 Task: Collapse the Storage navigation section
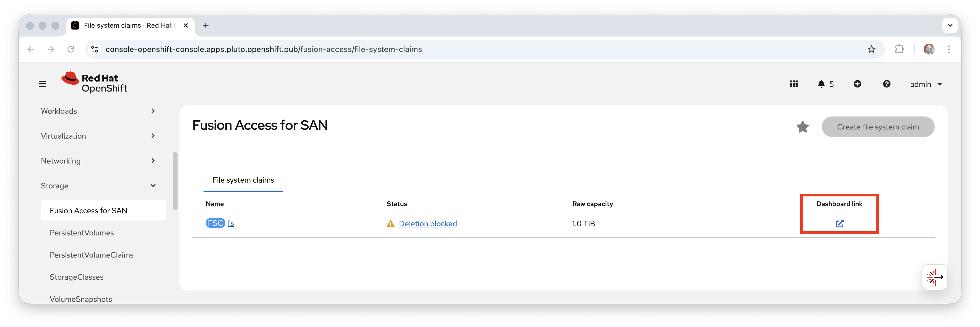(x=98, y=186)
